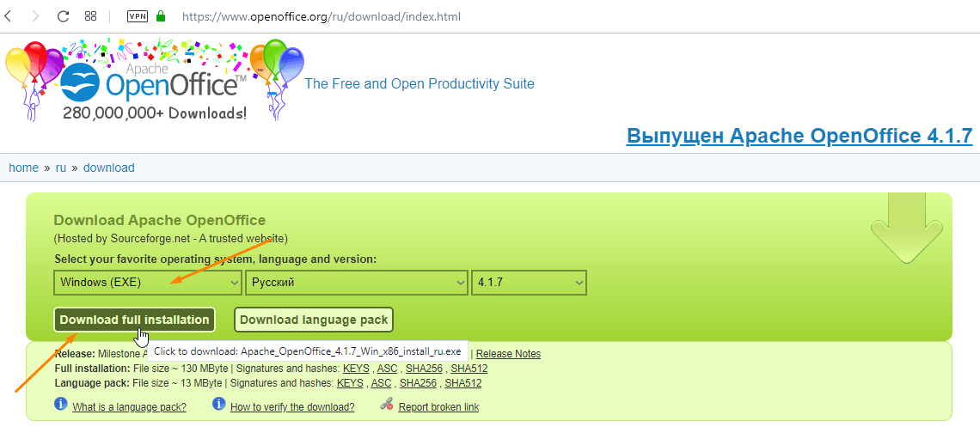Click the large green download arrow
Screen dimensions: 980x427
[907, 229]
